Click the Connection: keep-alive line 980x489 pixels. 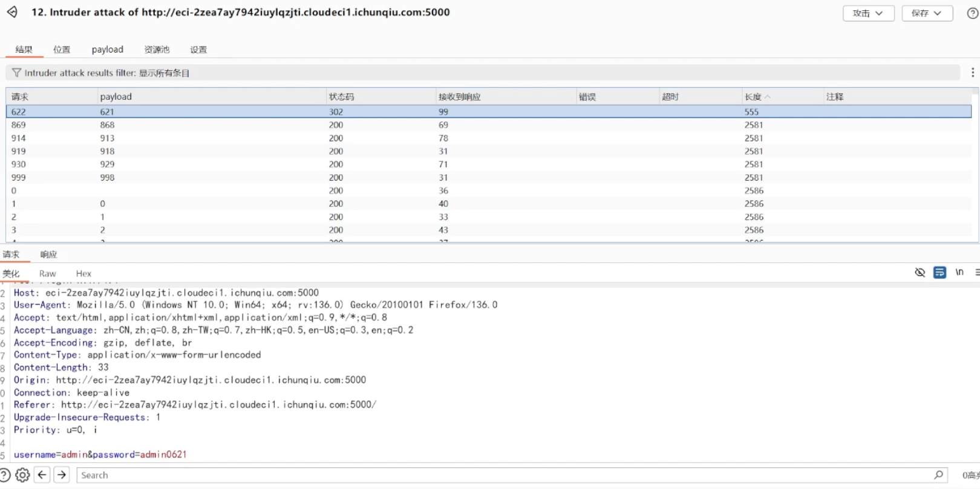coord(71,393)
